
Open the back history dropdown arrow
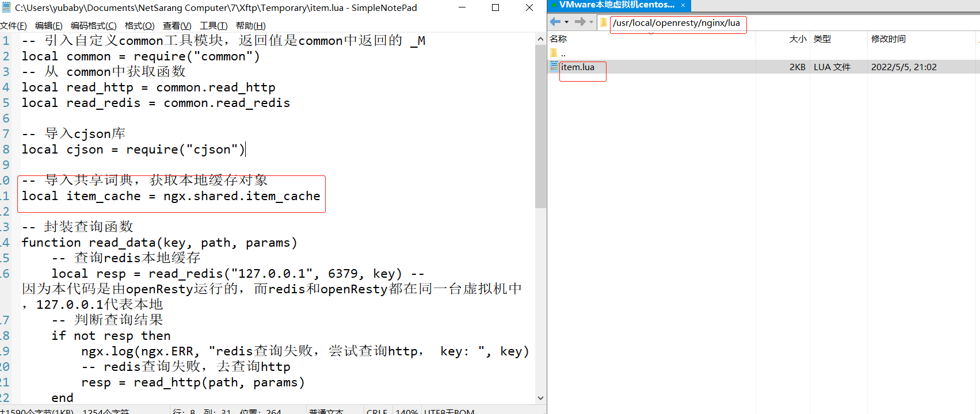click(567, 22)
